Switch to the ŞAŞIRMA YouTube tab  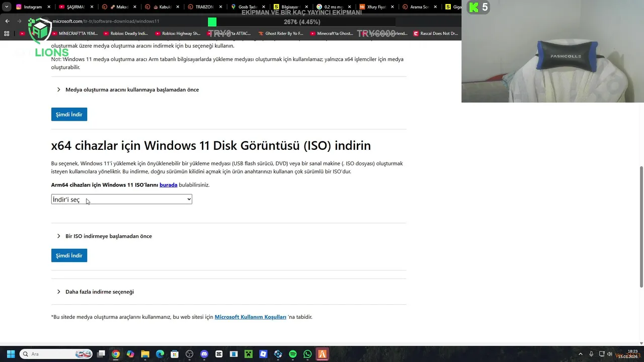click(x=75, y=7)
